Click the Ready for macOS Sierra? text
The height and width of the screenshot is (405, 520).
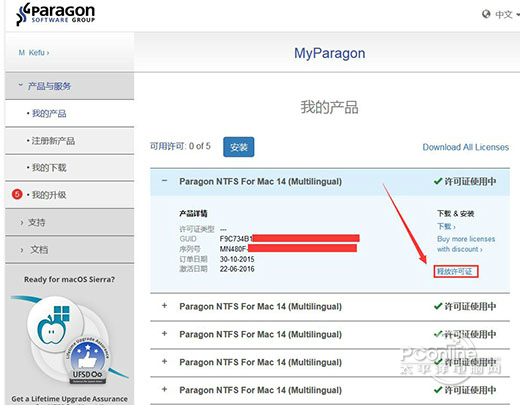click(69, 279)
